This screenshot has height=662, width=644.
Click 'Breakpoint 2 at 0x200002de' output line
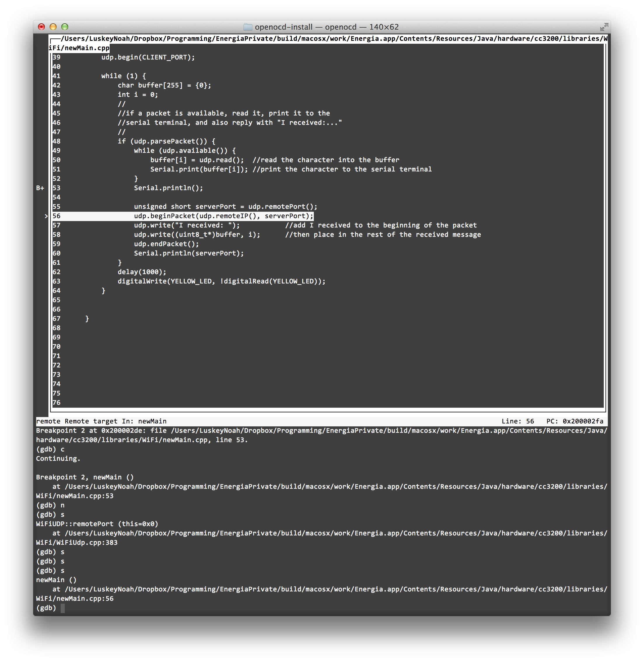coord(322,435)
